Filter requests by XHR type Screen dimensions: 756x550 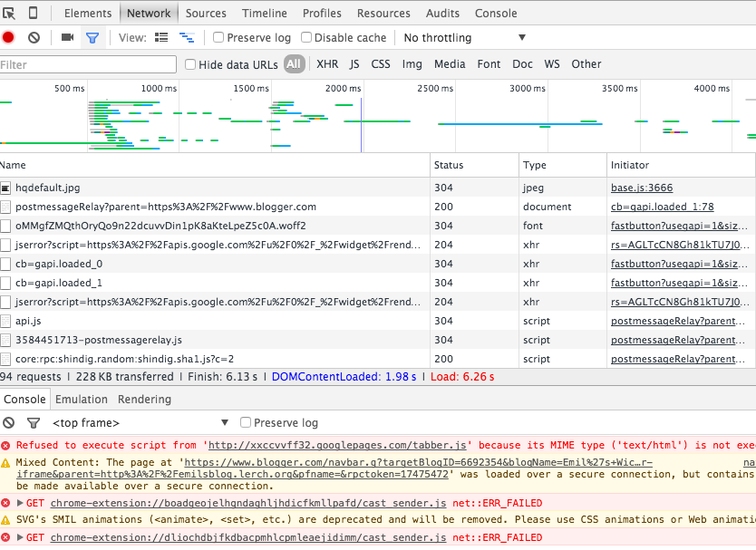click(327, 64)
